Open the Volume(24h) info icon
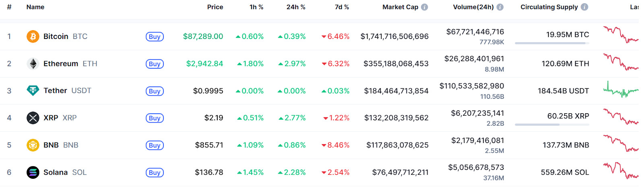Viewport: 644px width, 188px height. click(500, 7)
